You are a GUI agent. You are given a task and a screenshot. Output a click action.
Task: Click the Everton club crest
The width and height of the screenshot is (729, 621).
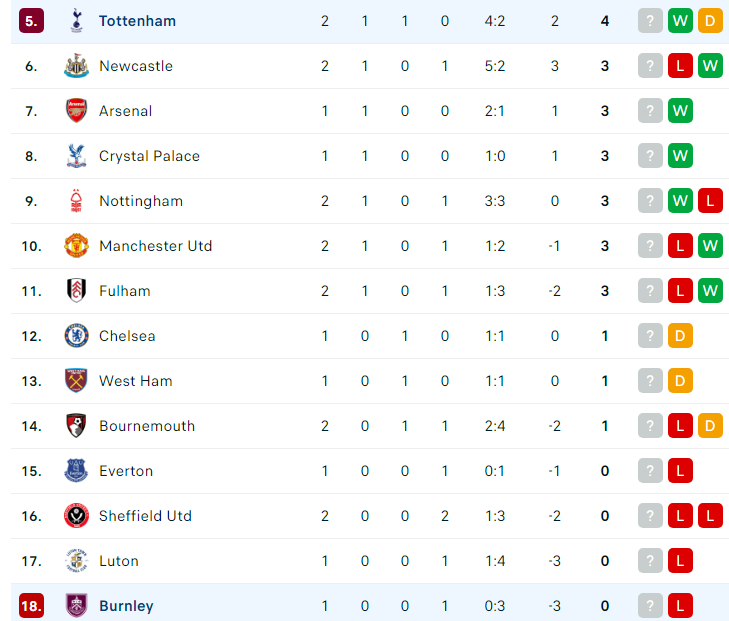76,471
